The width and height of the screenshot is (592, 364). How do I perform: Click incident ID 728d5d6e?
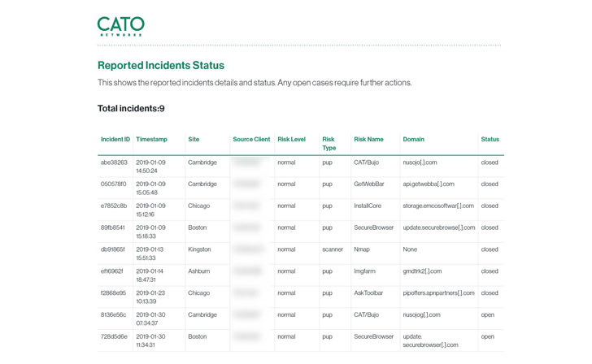coord(114,336)
